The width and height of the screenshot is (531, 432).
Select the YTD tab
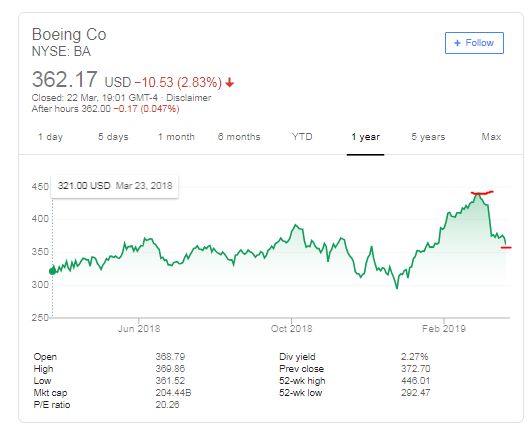coord(302,137)
